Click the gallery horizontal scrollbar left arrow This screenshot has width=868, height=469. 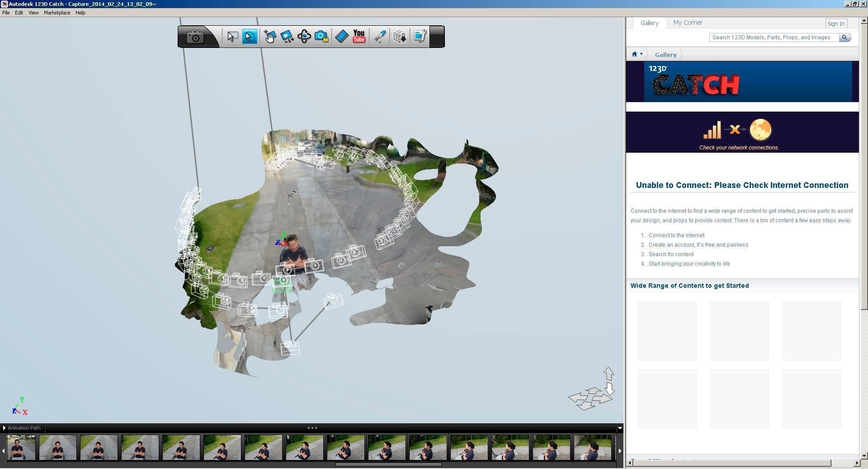click(x=630, y=463)
